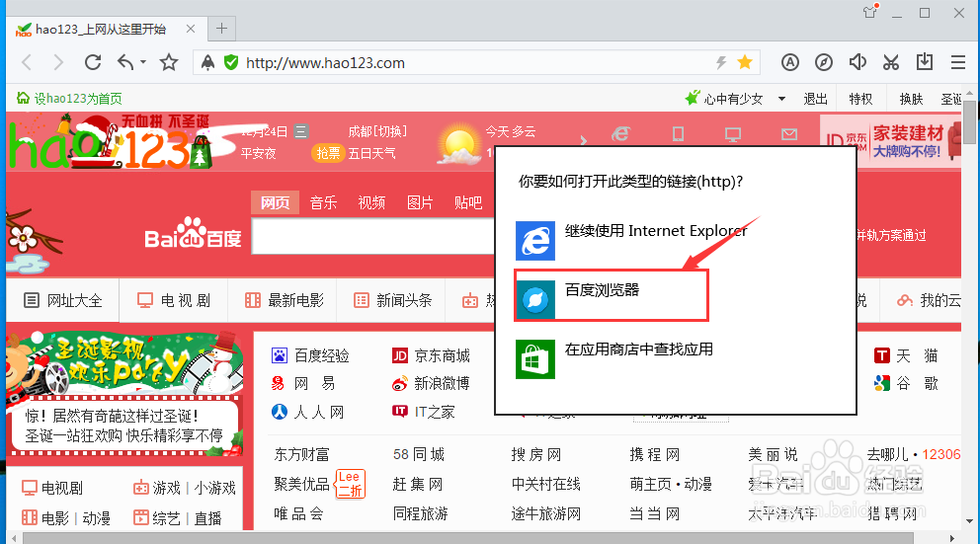Open a new tab with plus button
This screenshot has height=544, width=980.
click(221, 28)
